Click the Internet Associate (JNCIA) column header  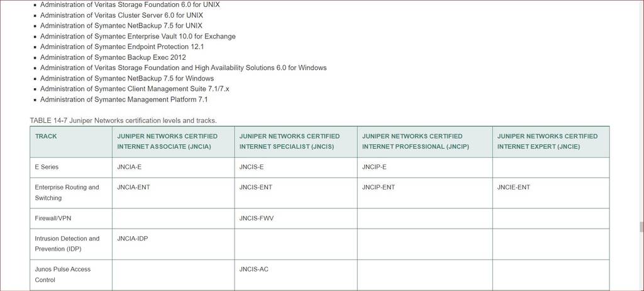pyautogui.click(x=174, y=142)
